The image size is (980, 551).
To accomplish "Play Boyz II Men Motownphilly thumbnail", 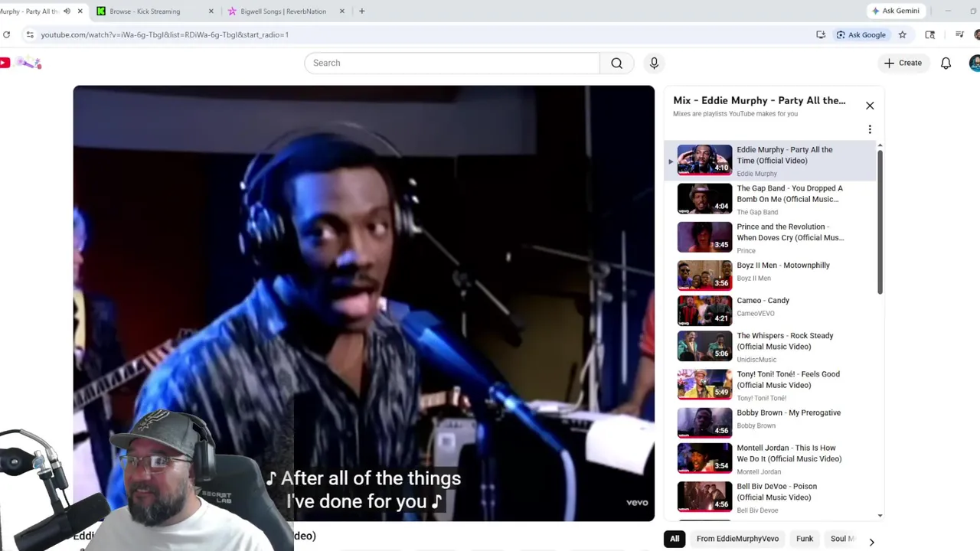I will [704, 275].
